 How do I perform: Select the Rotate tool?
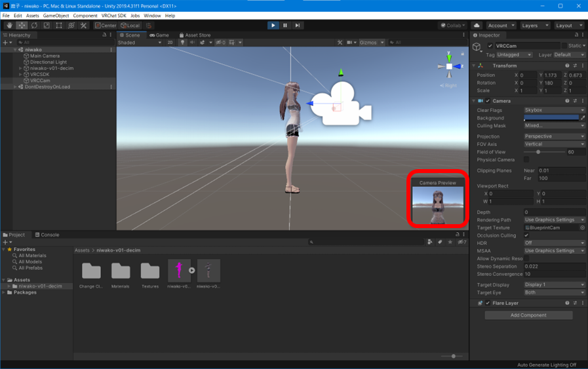tap(34, 26)
